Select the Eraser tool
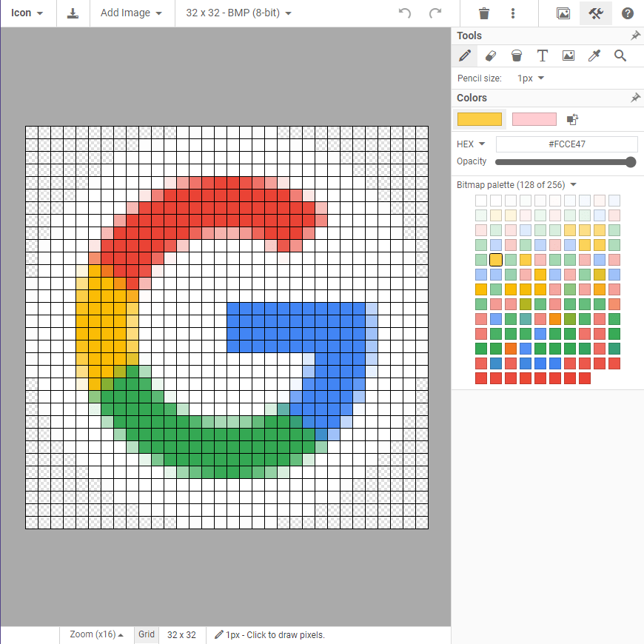Screen dimensions: 644x644 pos(491,56)
